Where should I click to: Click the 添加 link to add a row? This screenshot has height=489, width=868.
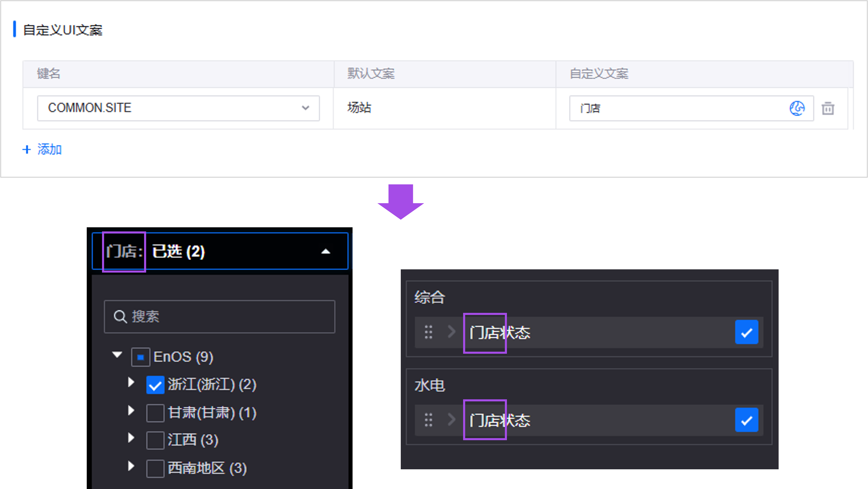pos(49,149)
